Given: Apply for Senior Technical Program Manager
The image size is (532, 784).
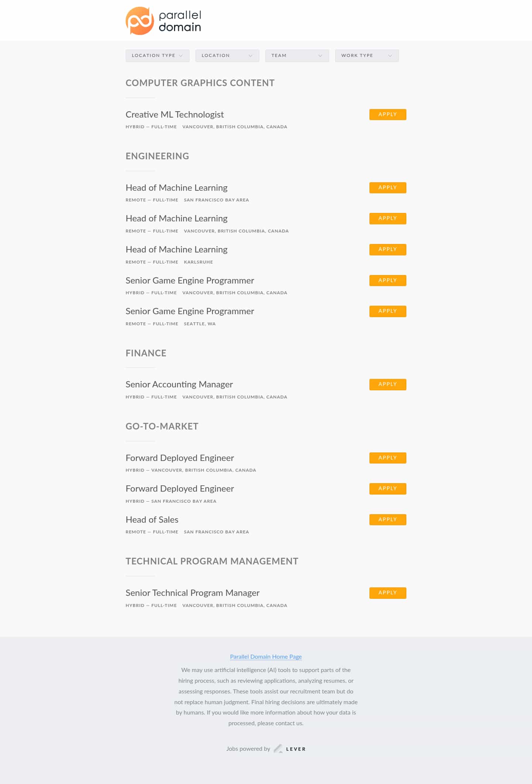Looking at the screenshot, I should pyautogui.click(x=388, y=593).
